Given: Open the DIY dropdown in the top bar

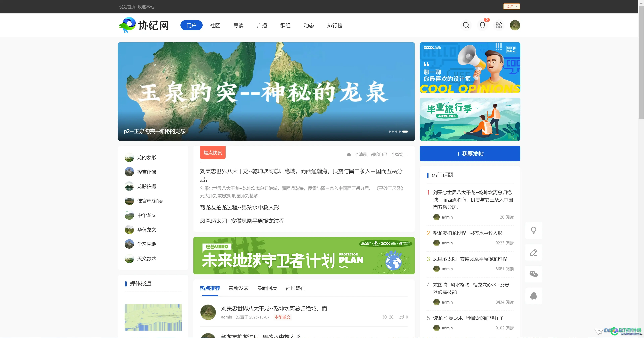Looking at the screenshot, I should [511, 6].
